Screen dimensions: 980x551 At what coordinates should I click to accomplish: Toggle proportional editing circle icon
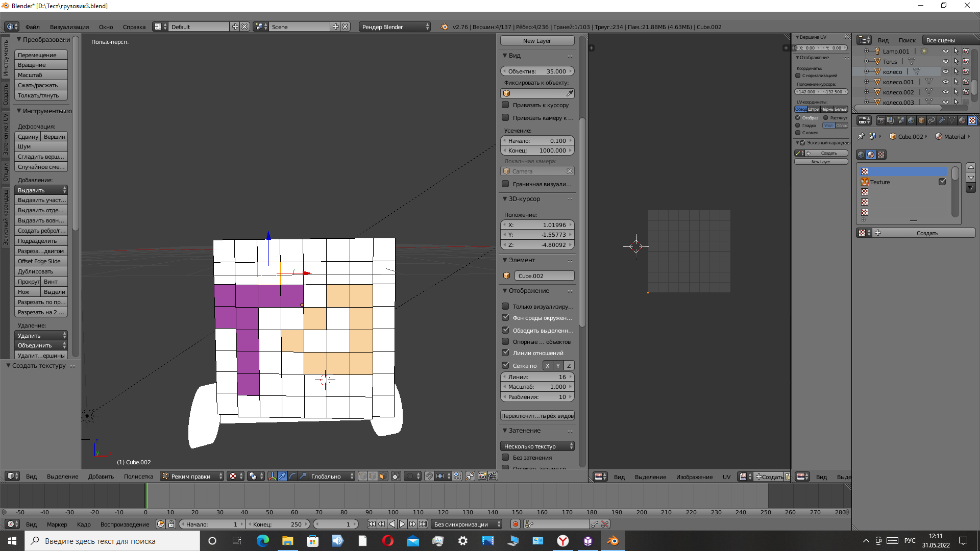tap(409, 476)
